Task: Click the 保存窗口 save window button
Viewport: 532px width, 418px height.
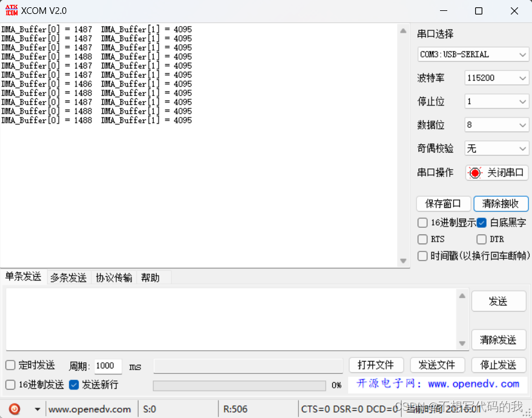Action: 444,204
